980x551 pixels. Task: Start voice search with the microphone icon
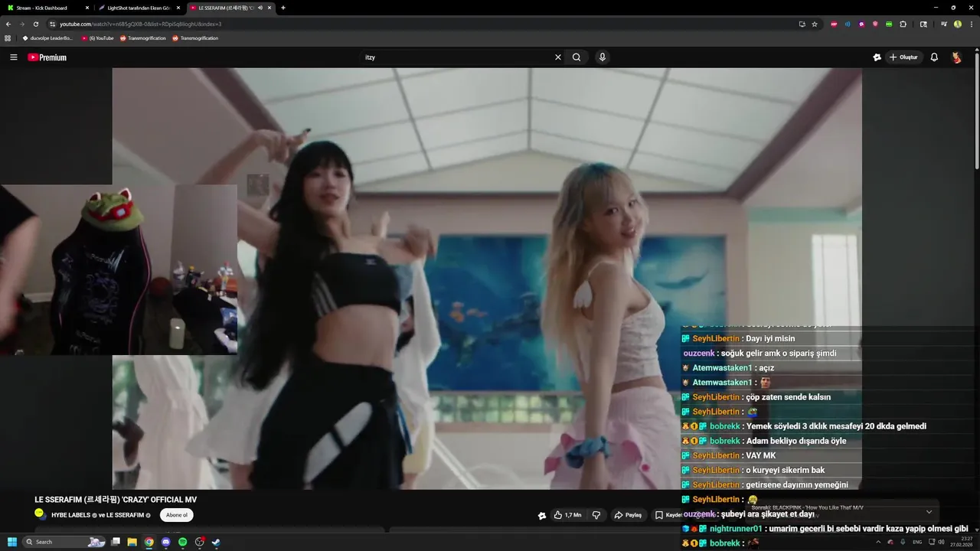pos(603,57)
